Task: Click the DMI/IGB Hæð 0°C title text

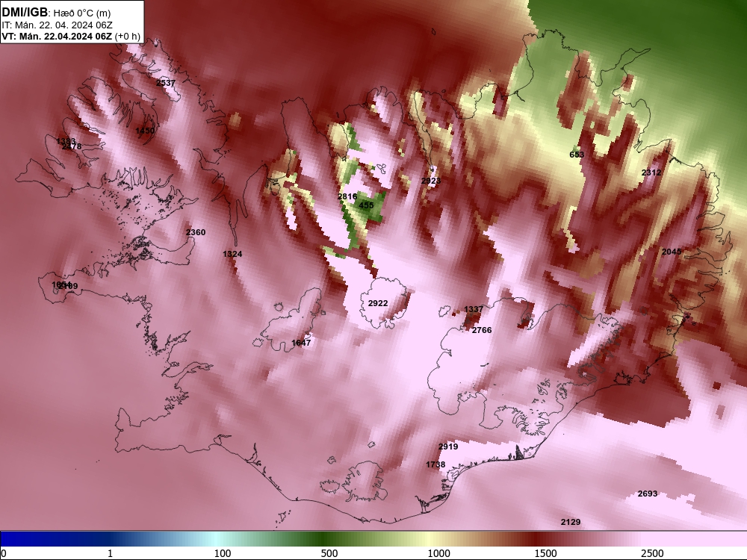Action: [x=56, y=13]
